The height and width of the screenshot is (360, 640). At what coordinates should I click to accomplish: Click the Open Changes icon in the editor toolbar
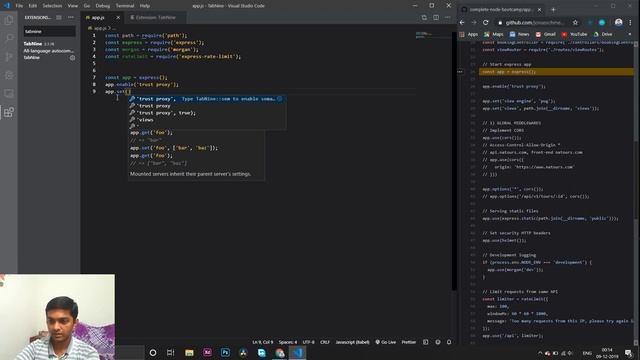(x=424, y=18)
